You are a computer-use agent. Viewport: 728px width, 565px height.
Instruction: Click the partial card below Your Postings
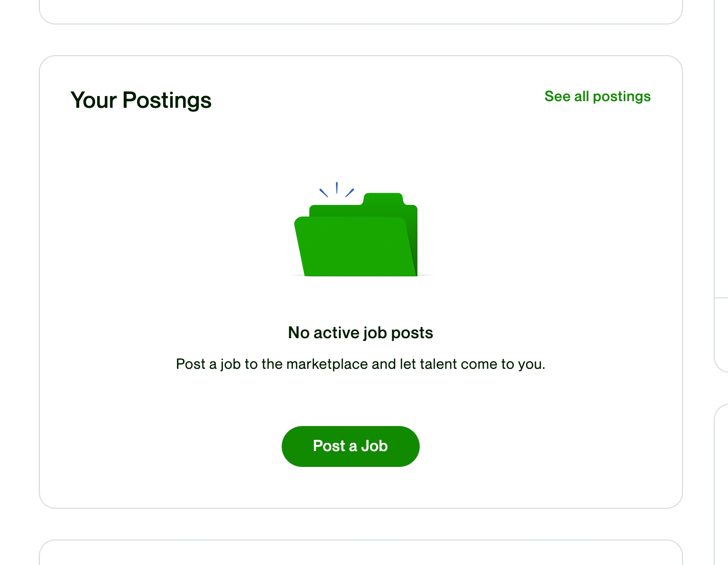point(360,553)
